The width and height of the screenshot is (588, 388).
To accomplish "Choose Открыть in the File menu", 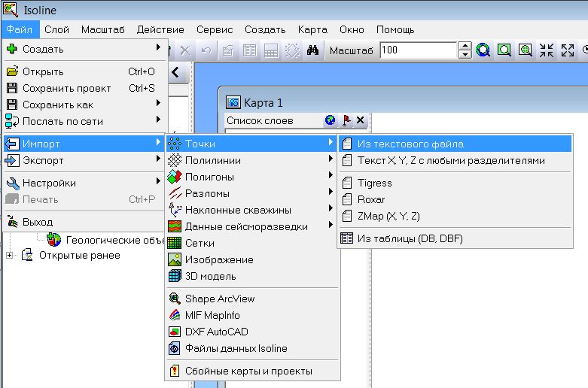I will point(84,71).
